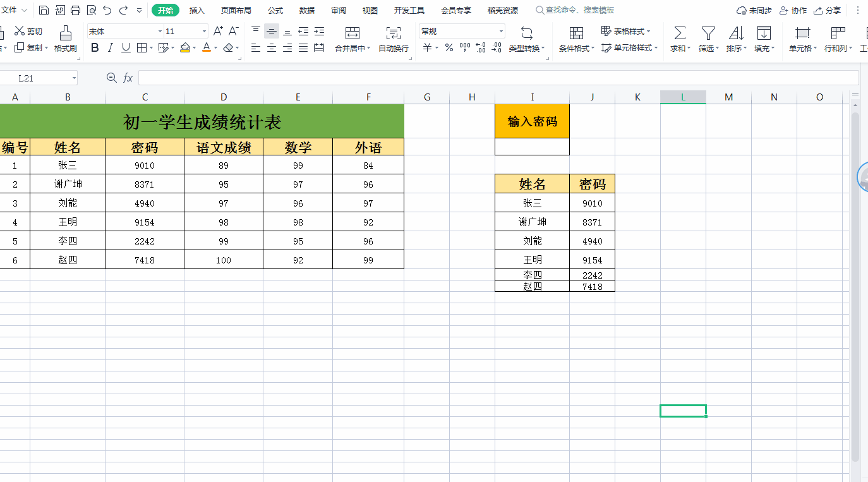Click the password input cell under 输入密码
The image size is (868, 482).
click(532, 147)
